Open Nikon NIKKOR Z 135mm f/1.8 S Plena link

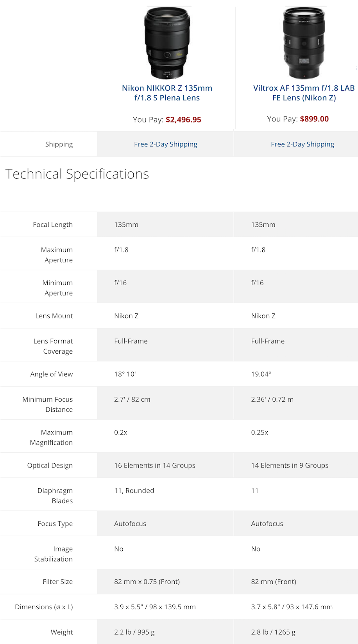(167, 93)
